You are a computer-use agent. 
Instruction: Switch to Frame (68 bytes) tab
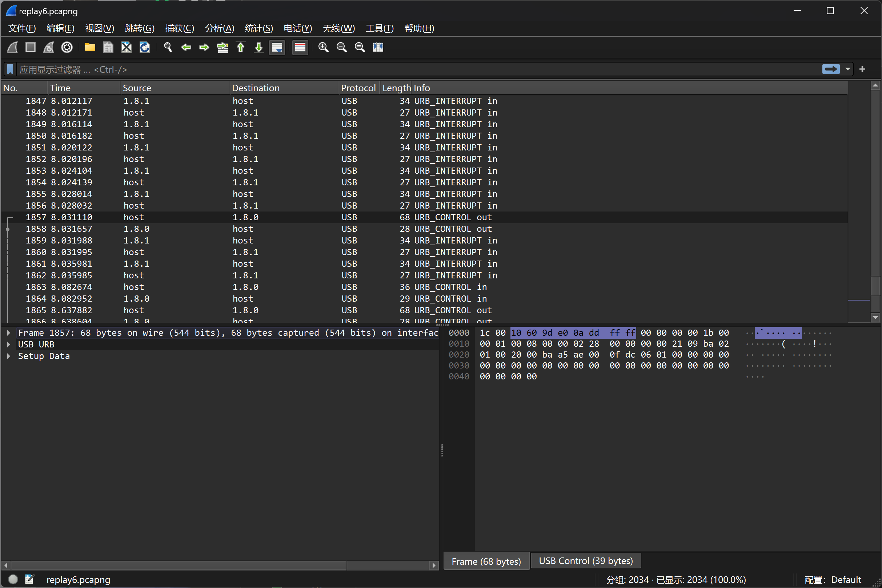tap(486, 561)
